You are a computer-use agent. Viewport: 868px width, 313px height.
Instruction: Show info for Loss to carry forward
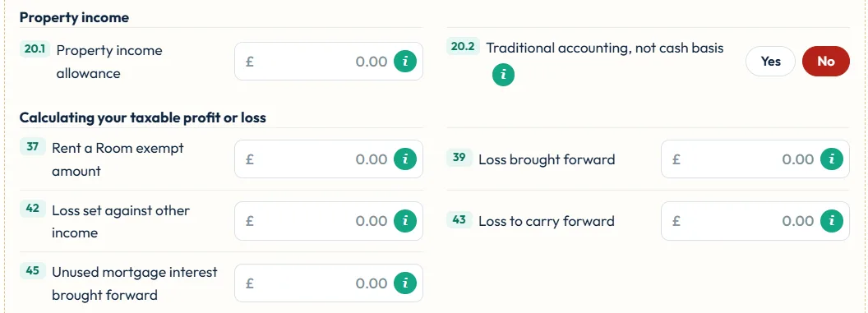pos(832,221)
